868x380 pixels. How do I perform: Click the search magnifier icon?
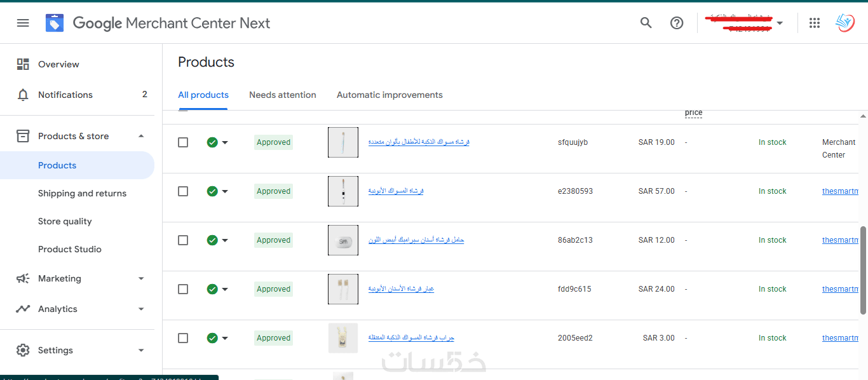click(x=646, y=23)
